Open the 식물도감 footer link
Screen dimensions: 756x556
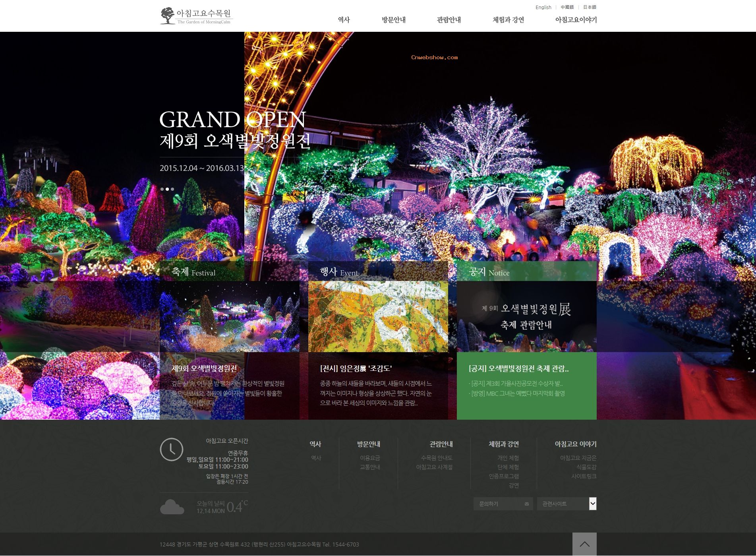click(x=586, y=467)
